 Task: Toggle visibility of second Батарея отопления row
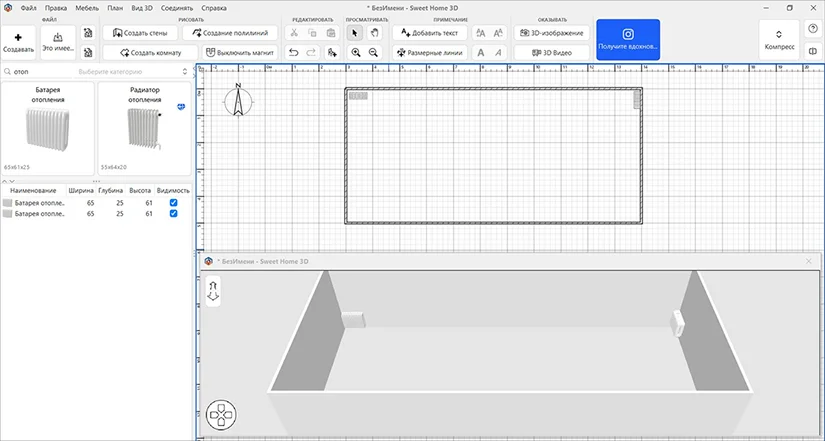[x=174, y=213]
